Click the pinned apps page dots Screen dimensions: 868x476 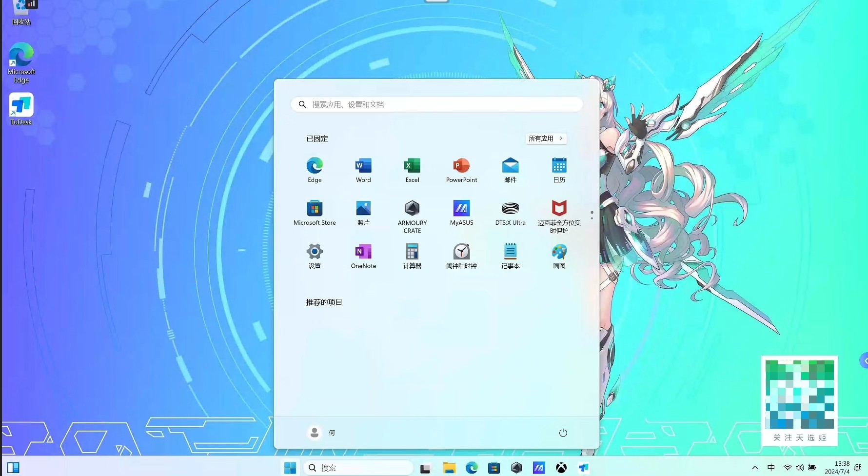[x=592, y=215]
